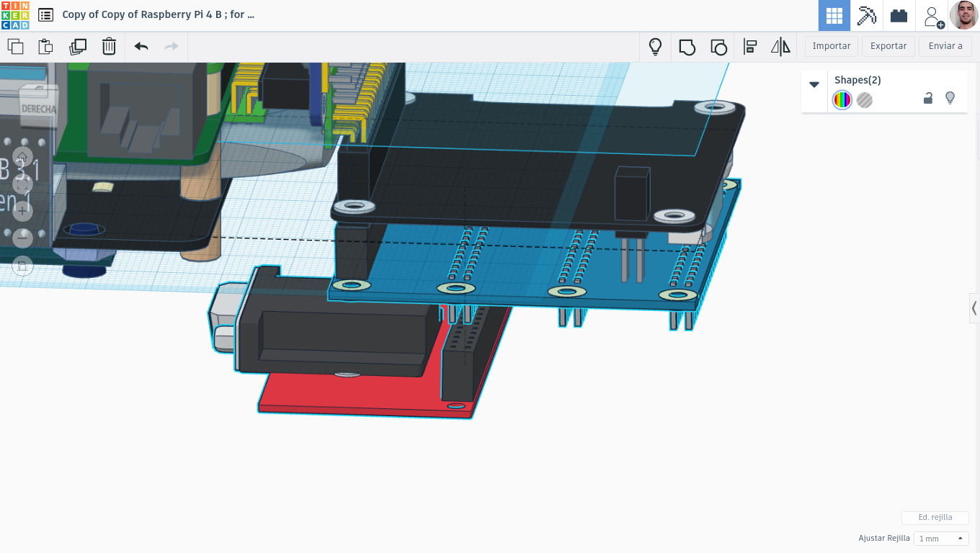Open the Ajustar Rejilla 1 mm dropdown
The height and width of the screenshot is (553, 980).
[941, 539]
